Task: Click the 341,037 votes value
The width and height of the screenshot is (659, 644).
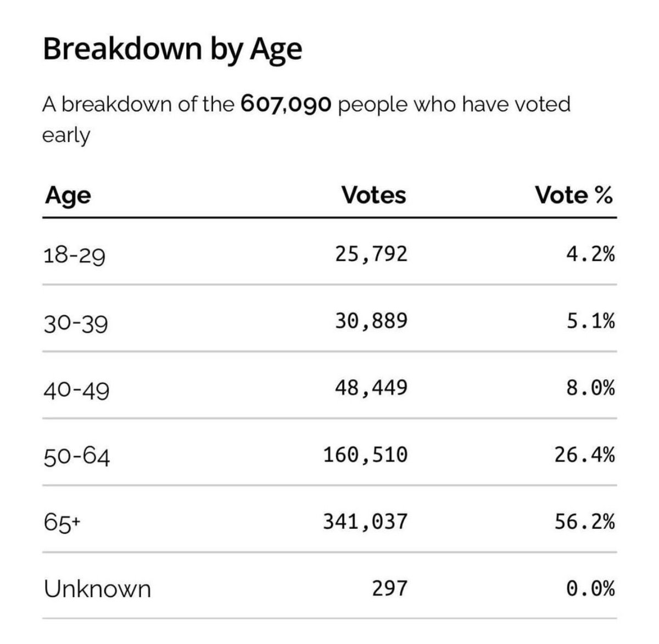Action: [365, 522]
